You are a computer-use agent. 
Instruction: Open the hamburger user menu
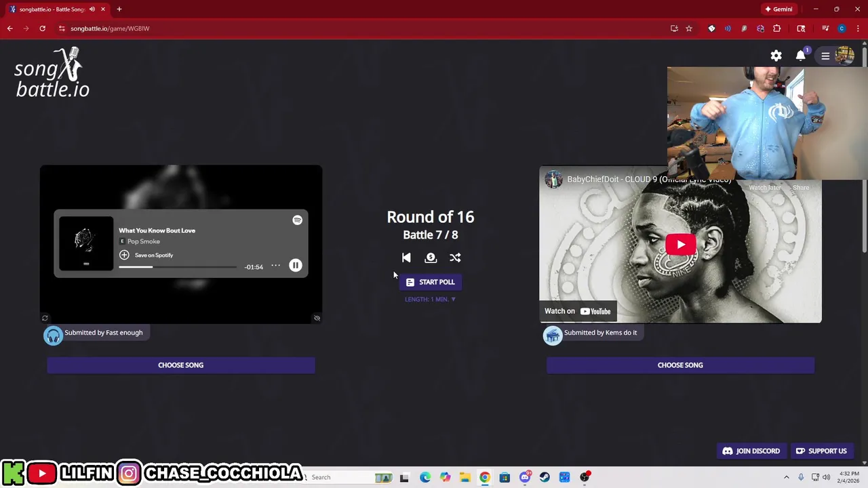click(x=825, y=56)
